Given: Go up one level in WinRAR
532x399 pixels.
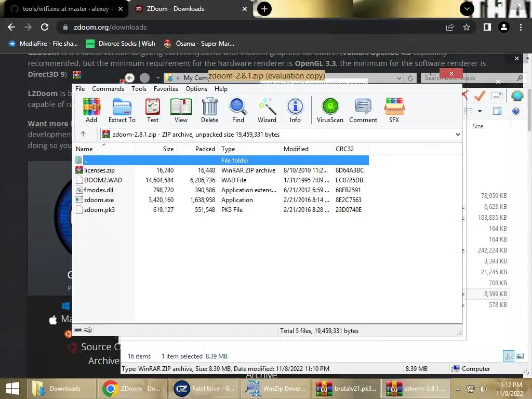Looking at the screenshot, I should (83, 134).
